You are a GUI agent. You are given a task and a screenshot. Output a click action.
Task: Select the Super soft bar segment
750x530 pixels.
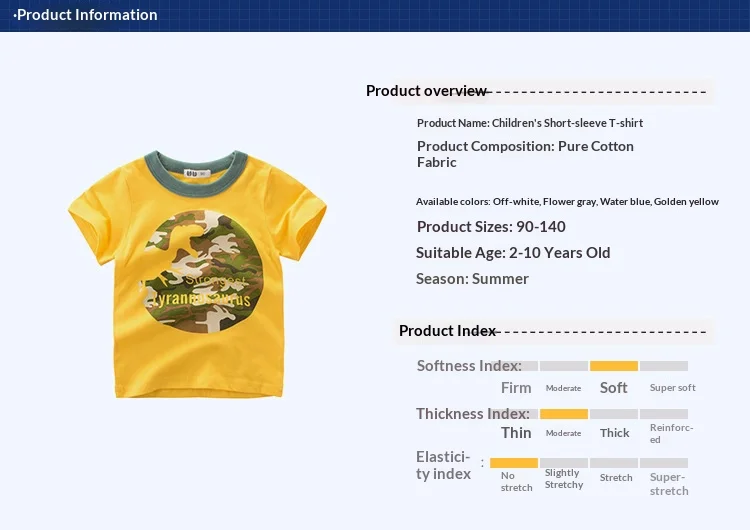pos(664,366)
